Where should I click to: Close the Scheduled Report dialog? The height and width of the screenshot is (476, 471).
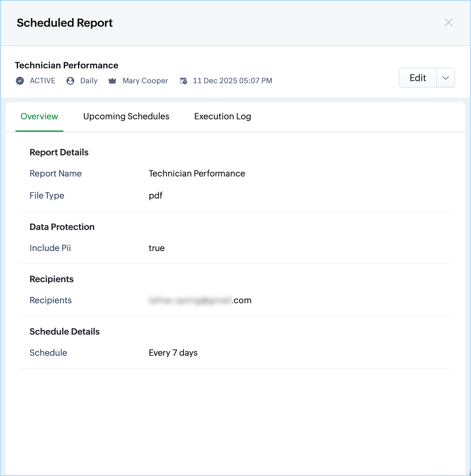tap(448, 22)
